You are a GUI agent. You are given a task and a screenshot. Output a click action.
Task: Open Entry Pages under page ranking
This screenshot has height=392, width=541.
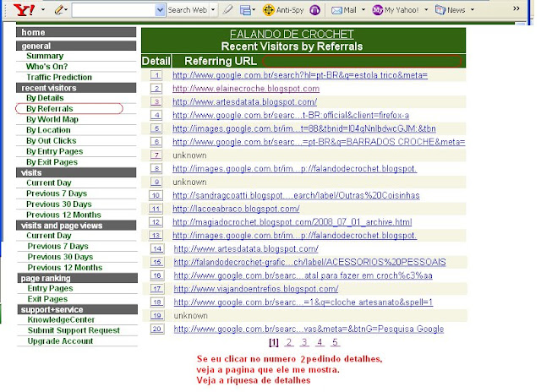tap(51, 288)
